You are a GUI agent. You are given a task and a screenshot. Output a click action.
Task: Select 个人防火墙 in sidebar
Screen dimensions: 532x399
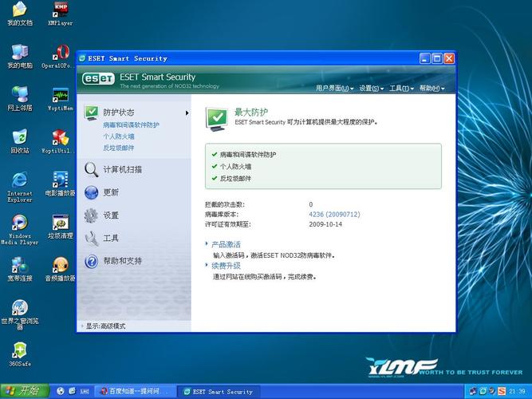click(119, 136)
